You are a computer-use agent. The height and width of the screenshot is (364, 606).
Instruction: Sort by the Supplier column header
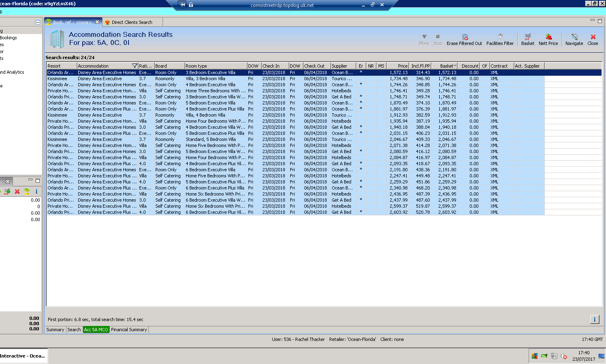(x=343, y=66)
